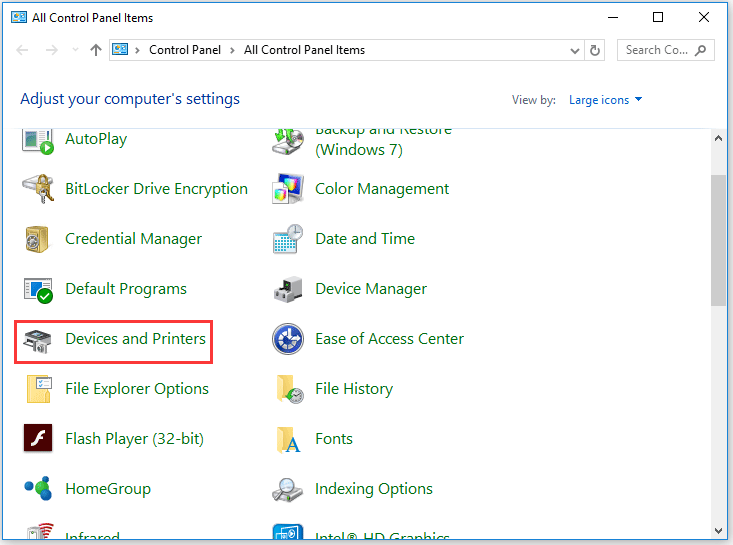The width and height of the screenshot is (733, 545).
Task: Expand the address bar history dropdown
Action: (575, 50)
